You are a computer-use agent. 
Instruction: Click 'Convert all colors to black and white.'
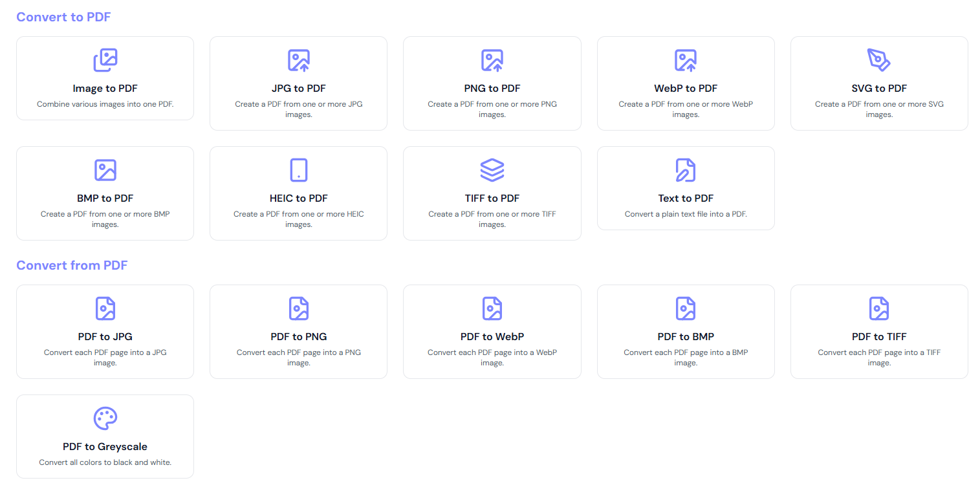point(105,462)
